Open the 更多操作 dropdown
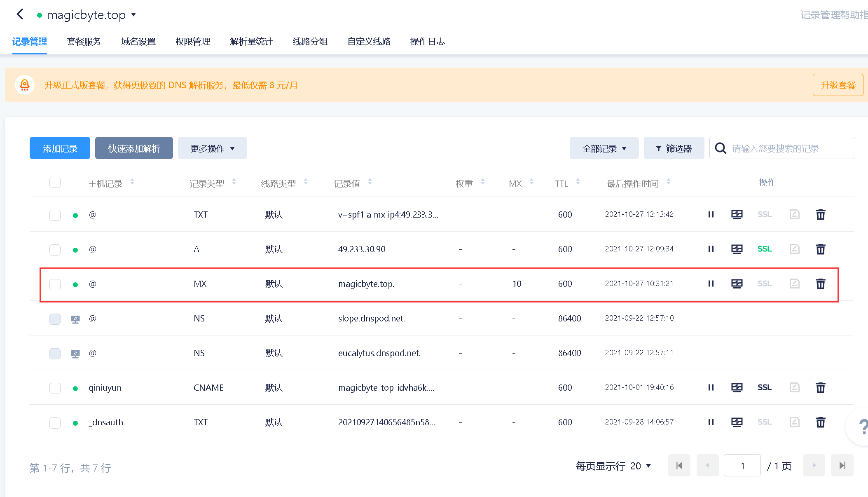Image resolution: width=868 pixels, height=497 pixels. pos(212,148)
